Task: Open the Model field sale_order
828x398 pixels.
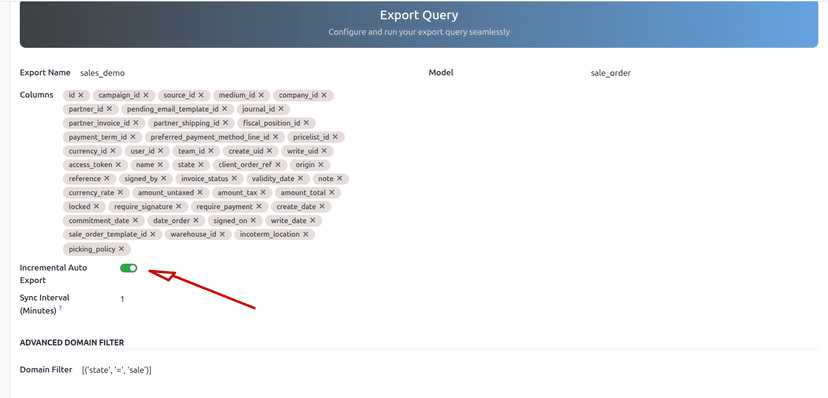Action: pyautogui.click(x=610, y=73)
